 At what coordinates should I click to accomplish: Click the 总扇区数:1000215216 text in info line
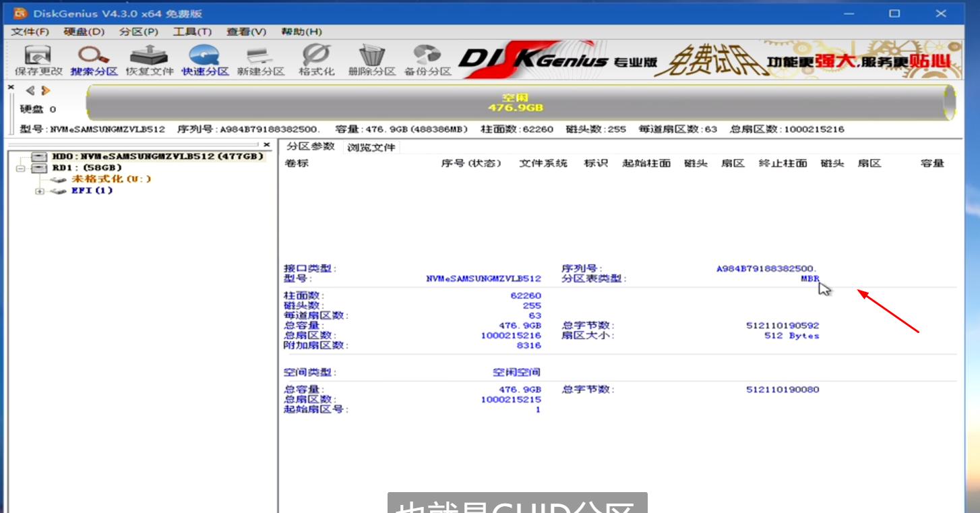tap(787, 129)
